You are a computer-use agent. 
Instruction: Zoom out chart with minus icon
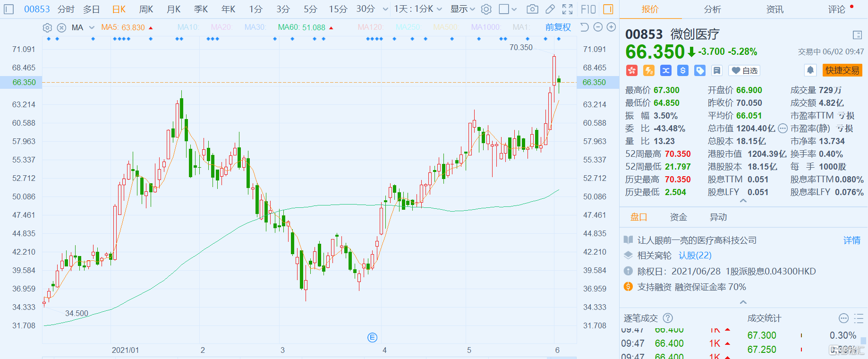(598, 27)
